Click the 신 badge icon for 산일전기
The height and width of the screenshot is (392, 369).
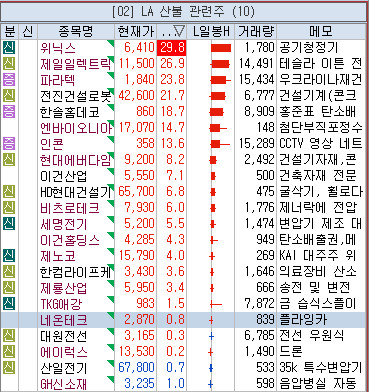[x=9, y=367]
